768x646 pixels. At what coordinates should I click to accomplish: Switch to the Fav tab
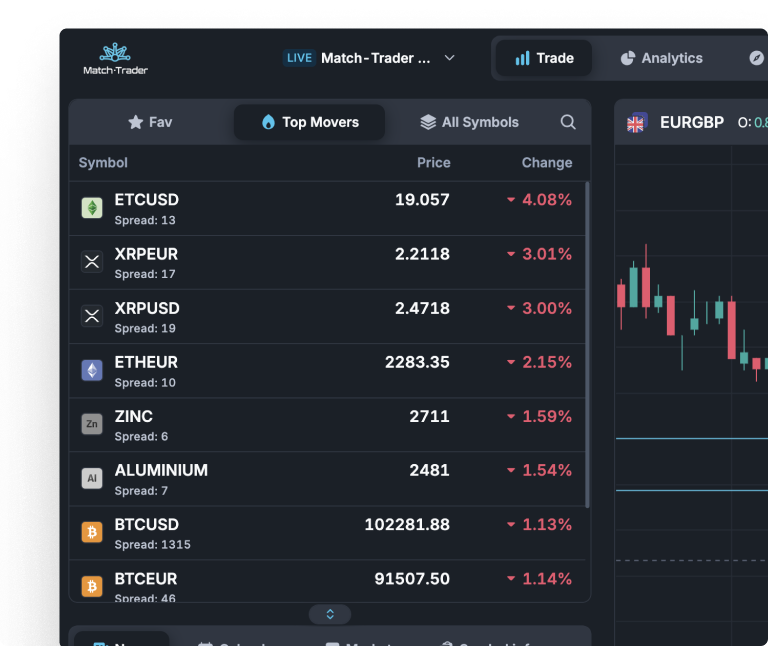pyautogui.click(x=150, y=122)
